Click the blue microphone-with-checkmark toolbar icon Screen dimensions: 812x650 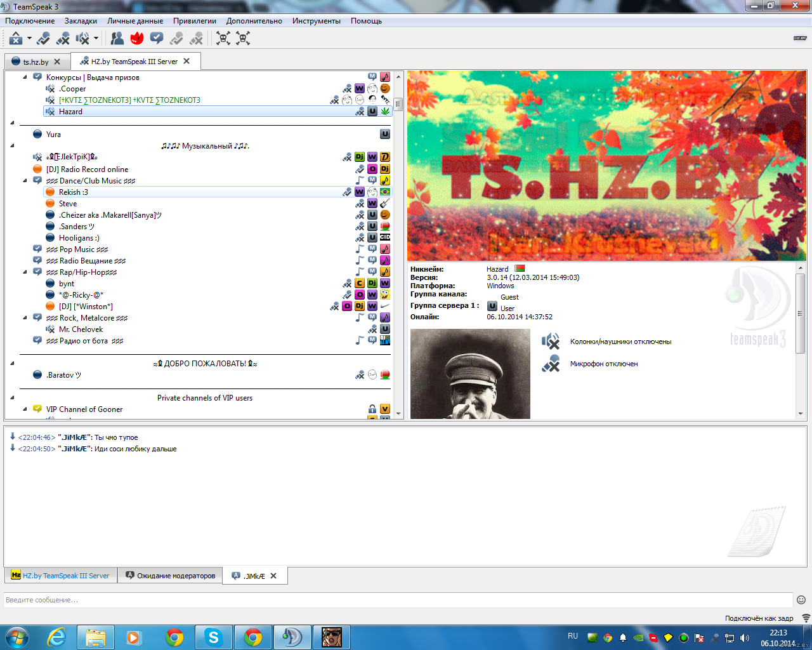point(43,39)
